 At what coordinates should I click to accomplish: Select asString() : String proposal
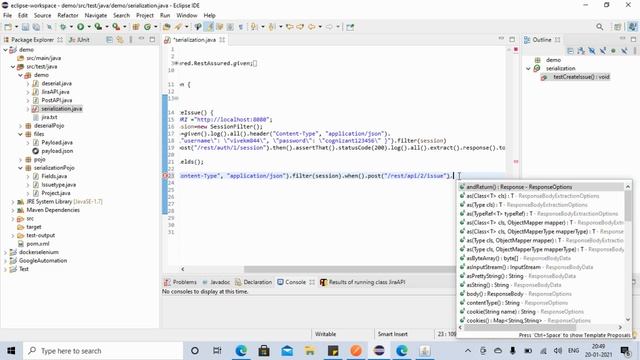click(x=541, y=285)
